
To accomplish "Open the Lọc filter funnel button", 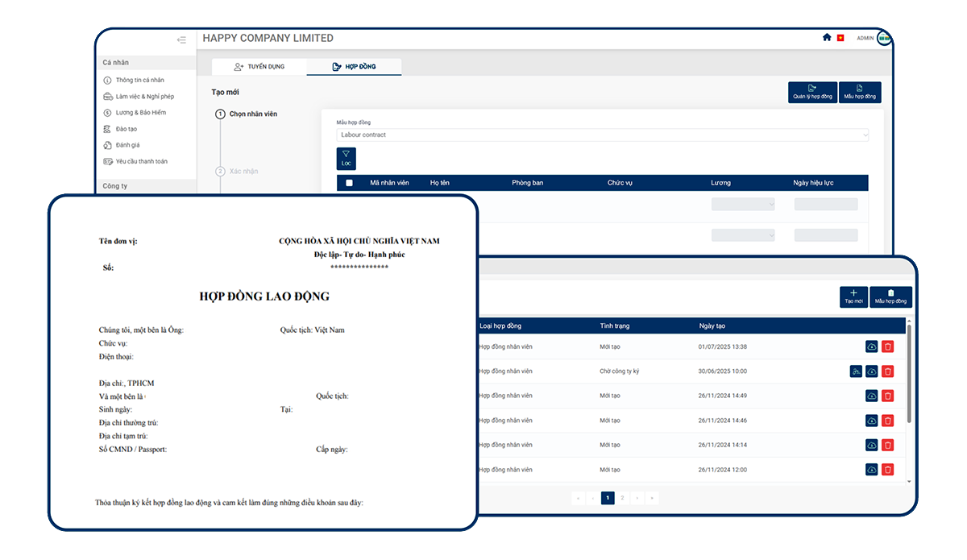I will (x=346, y=158).
